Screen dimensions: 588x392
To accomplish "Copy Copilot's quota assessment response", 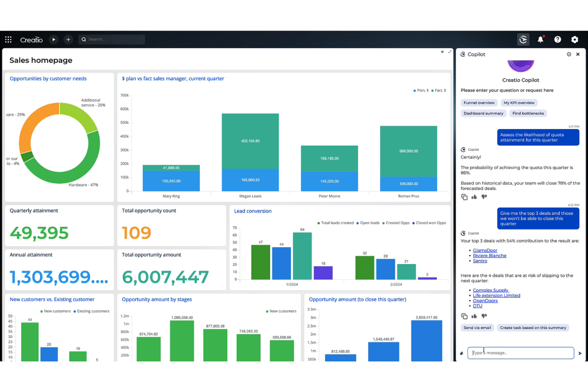I will pos(464,197).
